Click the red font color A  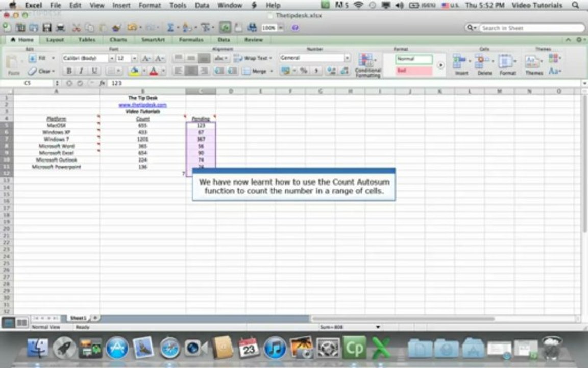(153, 71)
